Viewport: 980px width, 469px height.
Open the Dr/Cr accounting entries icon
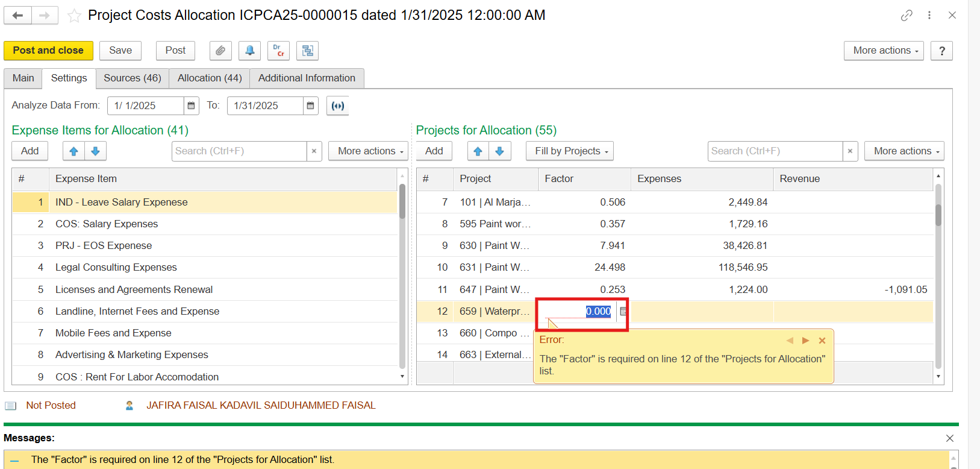[x=278, y=51]
